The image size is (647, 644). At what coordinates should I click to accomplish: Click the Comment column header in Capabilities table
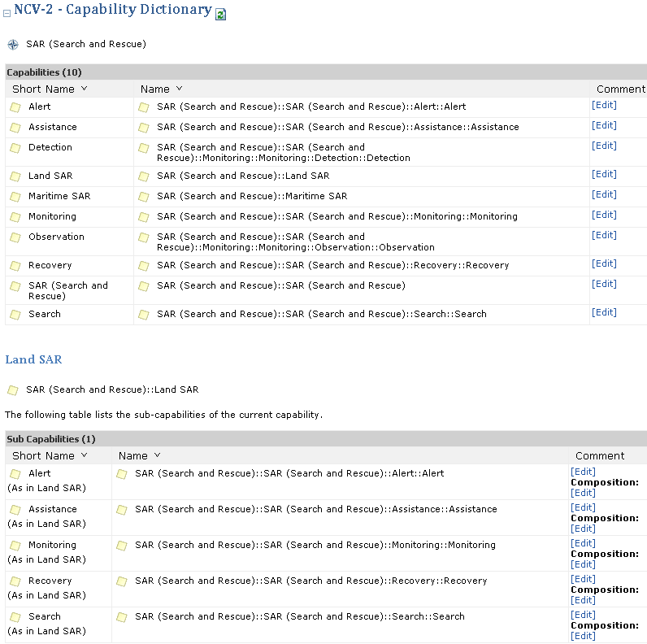(620, 89)
